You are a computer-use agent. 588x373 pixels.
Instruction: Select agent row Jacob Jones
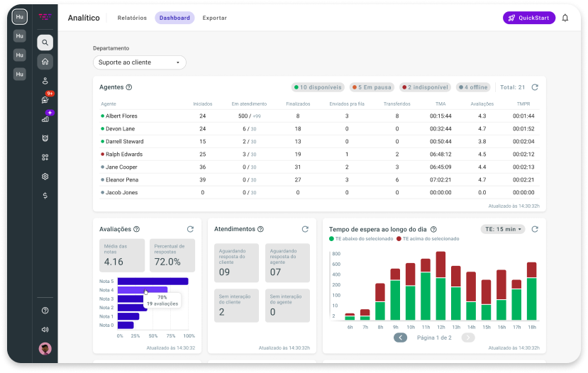tap(319, 192)
